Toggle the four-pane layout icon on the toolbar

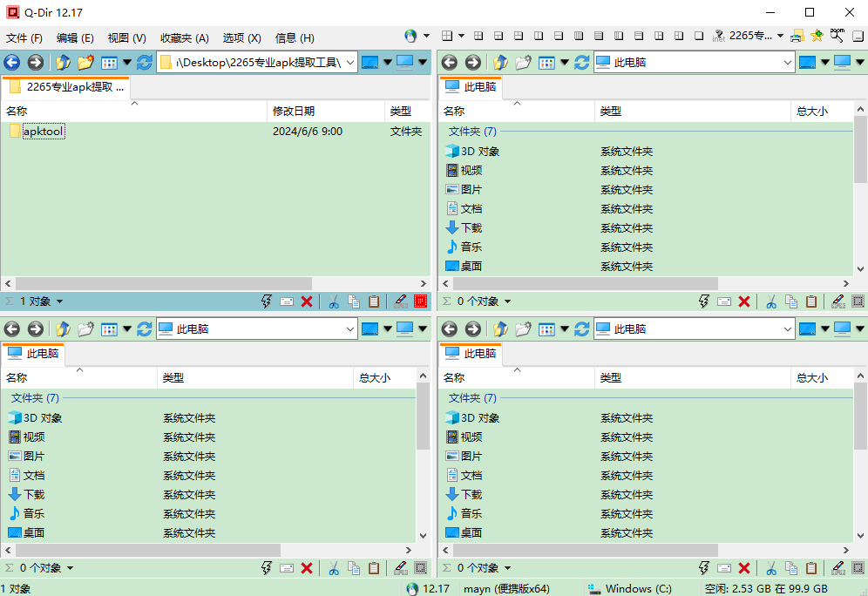pos(477,37)
